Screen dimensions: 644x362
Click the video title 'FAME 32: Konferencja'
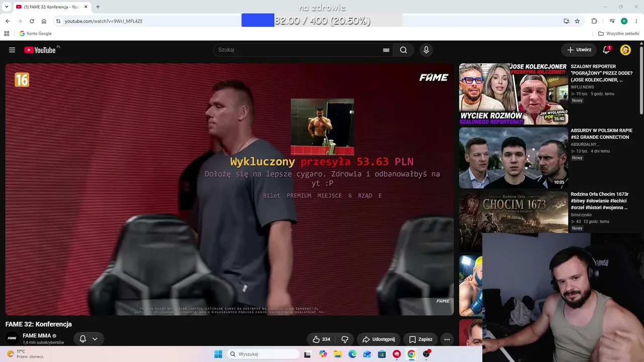click(x=39, y=324)
